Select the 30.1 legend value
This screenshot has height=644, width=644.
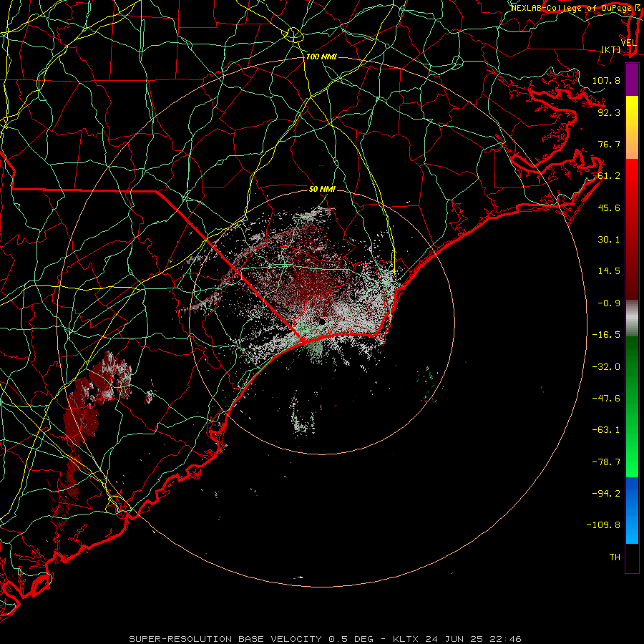click(x=609, y=240)
